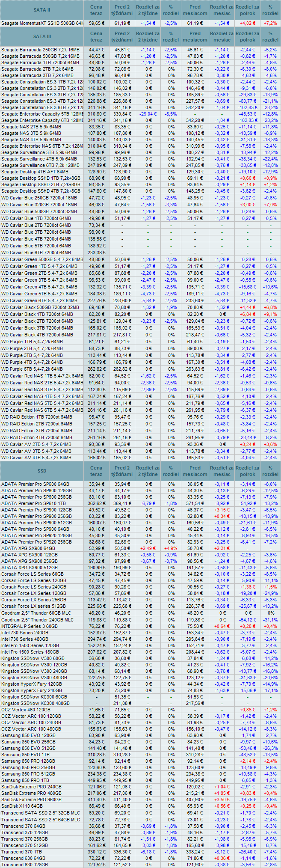
Task: Click Seagate MomentusXT SSHD 500GB row name
Action: (42, 23)
